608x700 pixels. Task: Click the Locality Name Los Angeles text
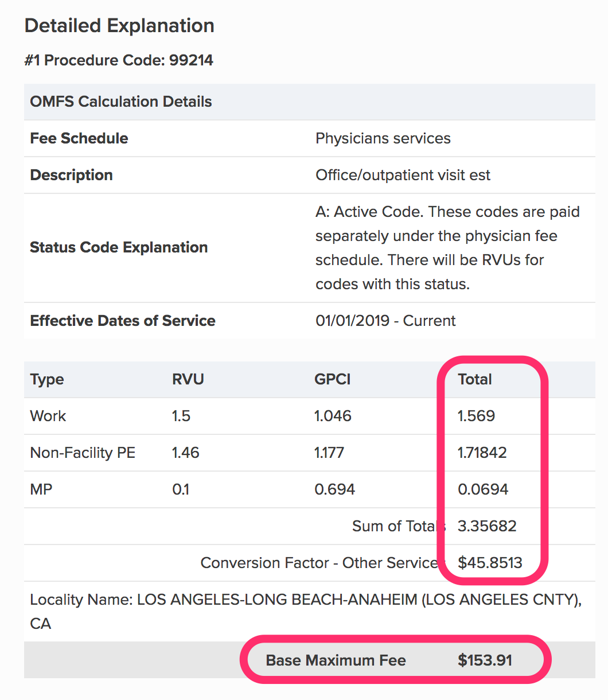306,612
